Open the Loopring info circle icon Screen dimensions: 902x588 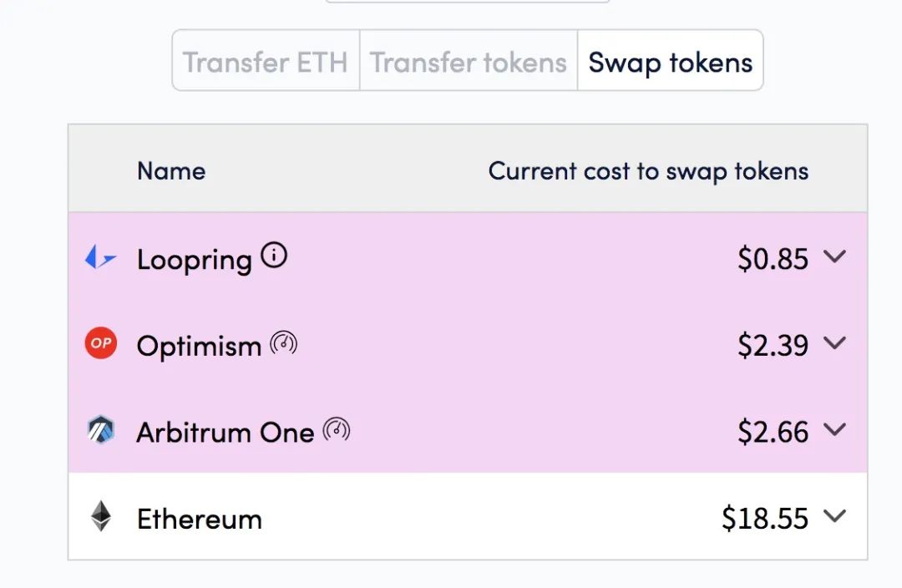[x=274, y=255]
